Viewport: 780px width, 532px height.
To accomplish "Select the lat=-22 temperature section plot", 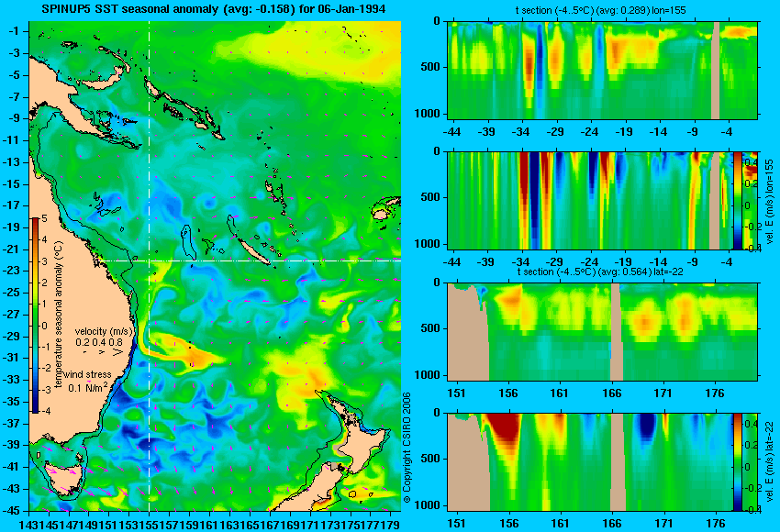I will (602, 332).
